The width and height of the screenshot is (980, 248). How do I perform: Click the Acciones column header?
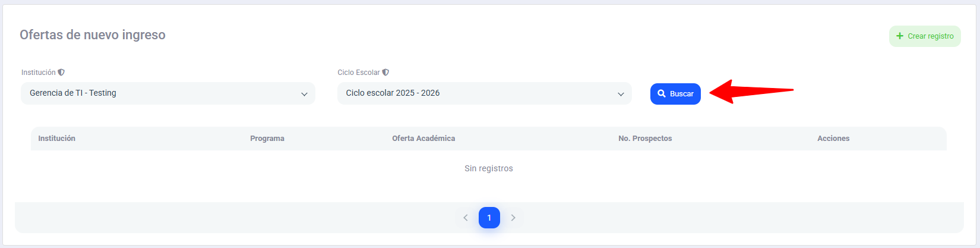click(x=833, y=139)
